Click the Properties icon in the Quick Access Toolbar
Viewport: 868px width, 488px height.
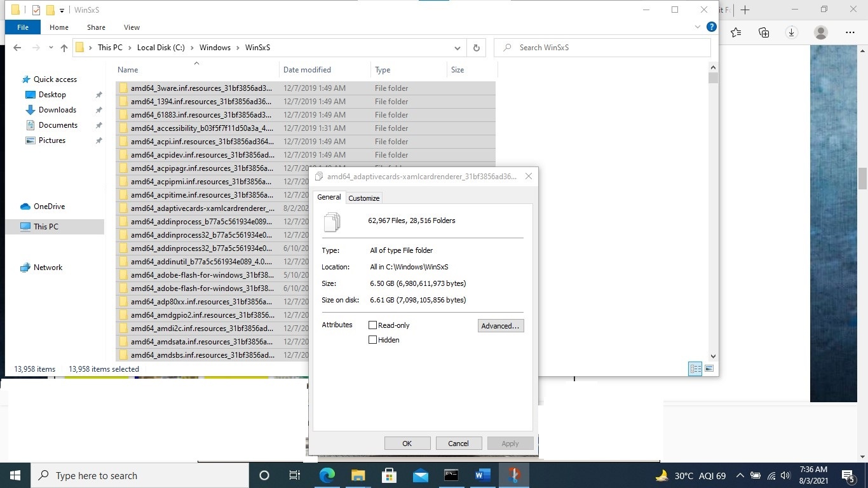[36, 10]
